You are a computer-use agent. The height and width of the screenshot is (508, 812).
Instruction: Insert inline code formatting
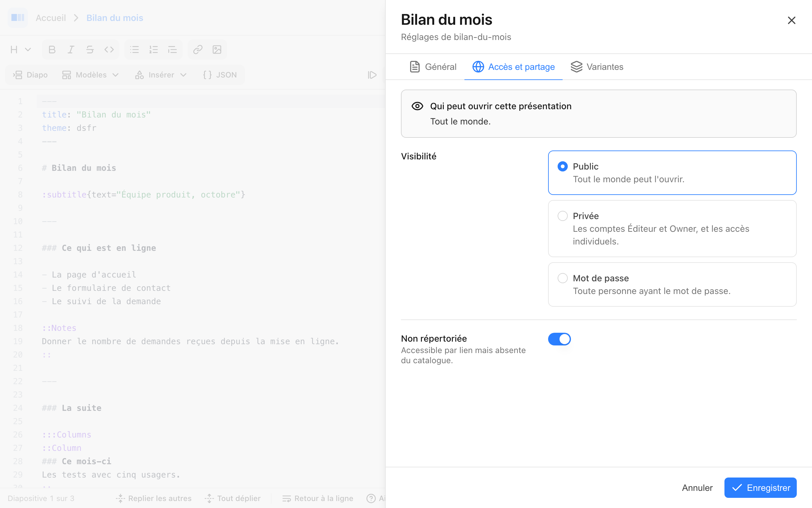click(109, 50)
